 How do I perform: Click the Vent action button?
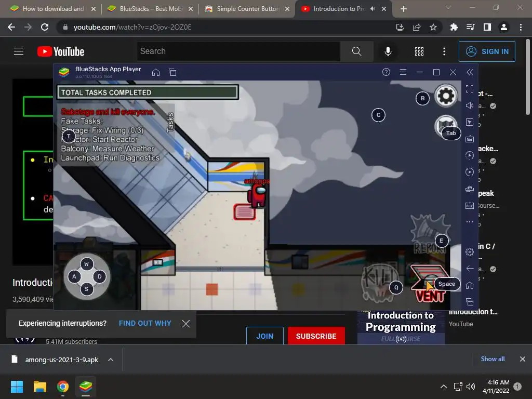[x=430, y=284]
